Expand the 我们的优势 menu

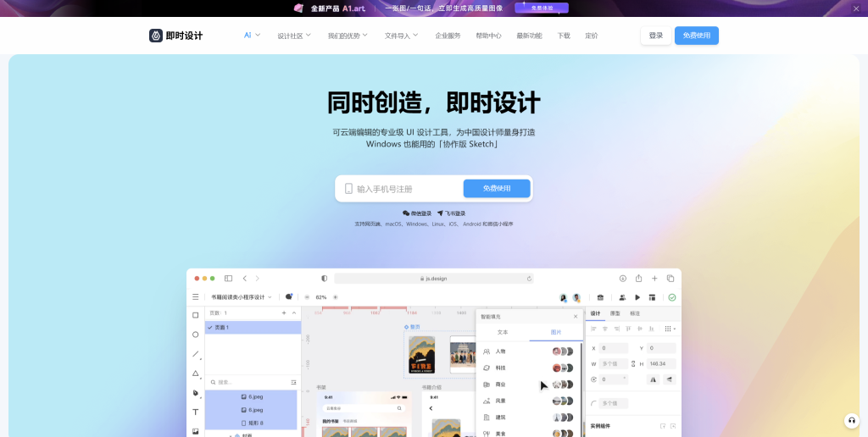(348, 36)
